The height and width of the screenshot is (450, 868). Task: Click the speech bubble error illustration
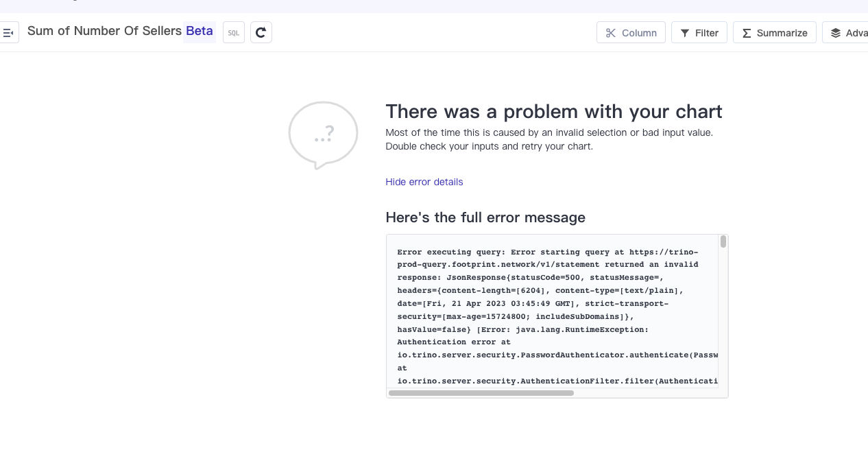pyautogui.click(x=322, y=134)
